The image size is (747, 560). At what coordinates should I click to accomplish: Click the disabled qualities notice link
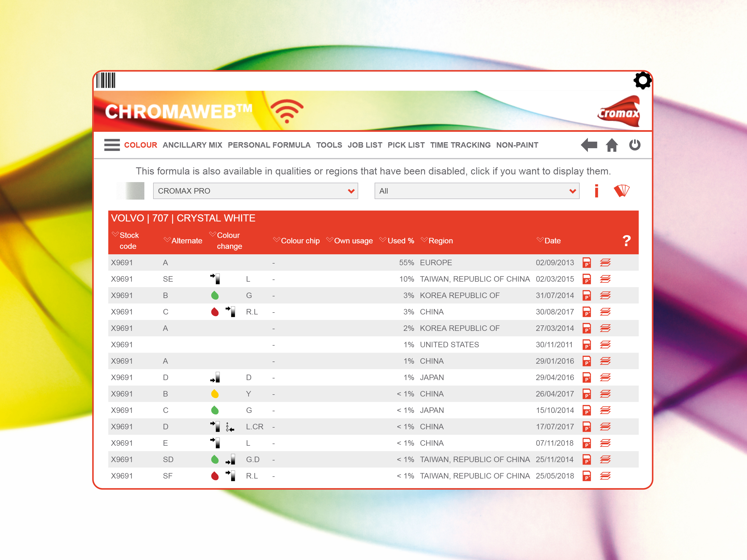[373, 171]
